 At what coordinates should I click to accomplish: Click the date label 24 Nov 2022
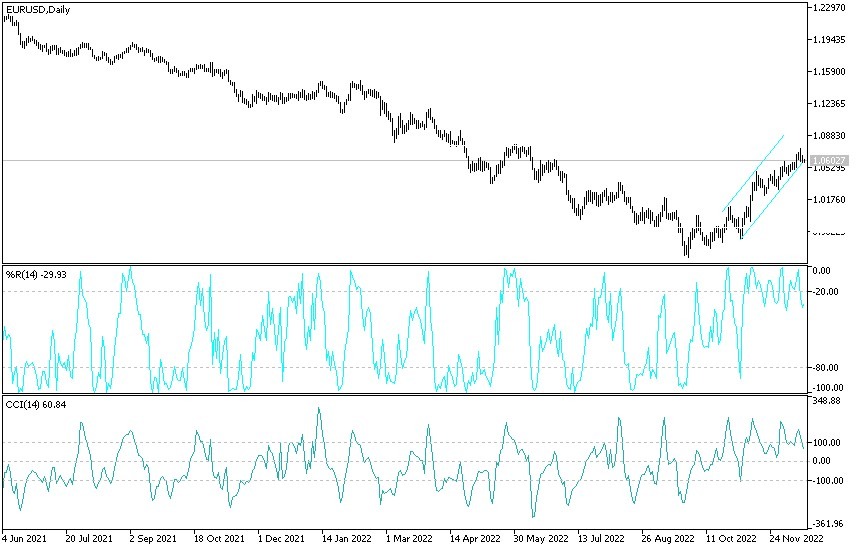click(x=796, y=538)
